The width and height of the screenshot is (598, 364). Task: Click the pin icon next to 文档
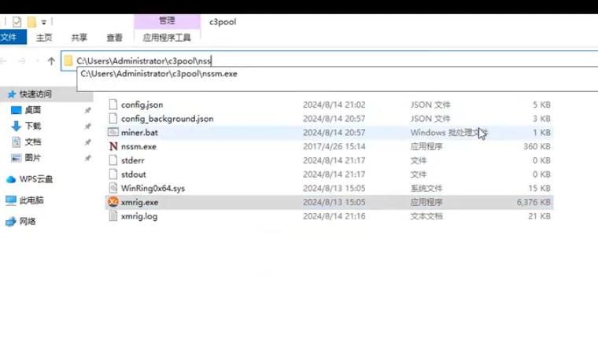coord(87,142)
